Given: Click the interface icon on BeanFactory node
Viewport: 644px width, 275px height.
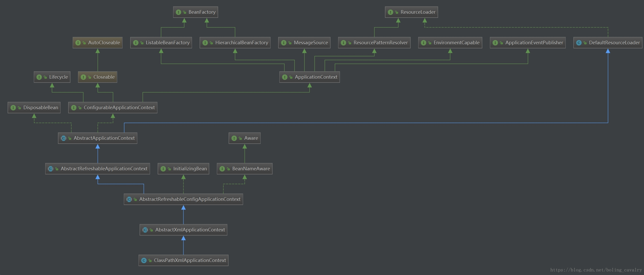Looking at the screenshot, I should tap(178, 12).
